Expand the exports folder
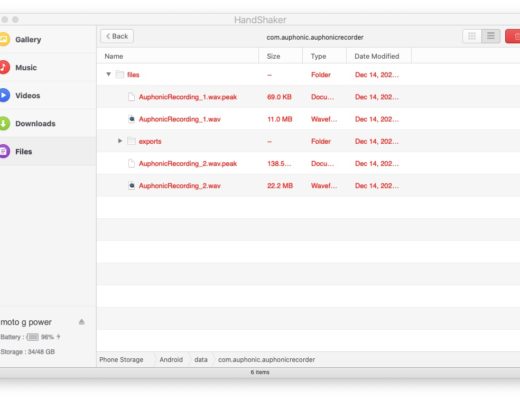The height and width of the screenshot is (400, 520). click(x=120, y=141)
